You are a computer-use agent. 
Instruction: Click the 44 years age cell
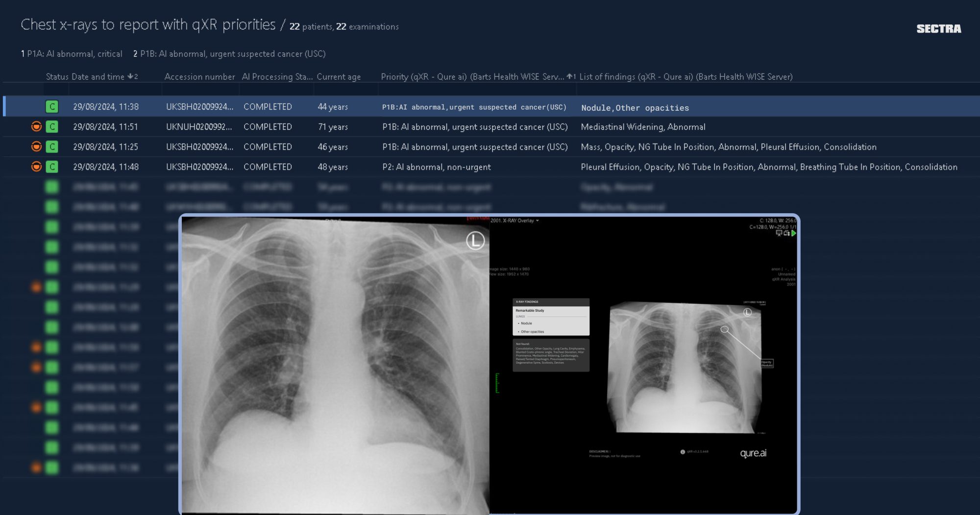point(333,106)
